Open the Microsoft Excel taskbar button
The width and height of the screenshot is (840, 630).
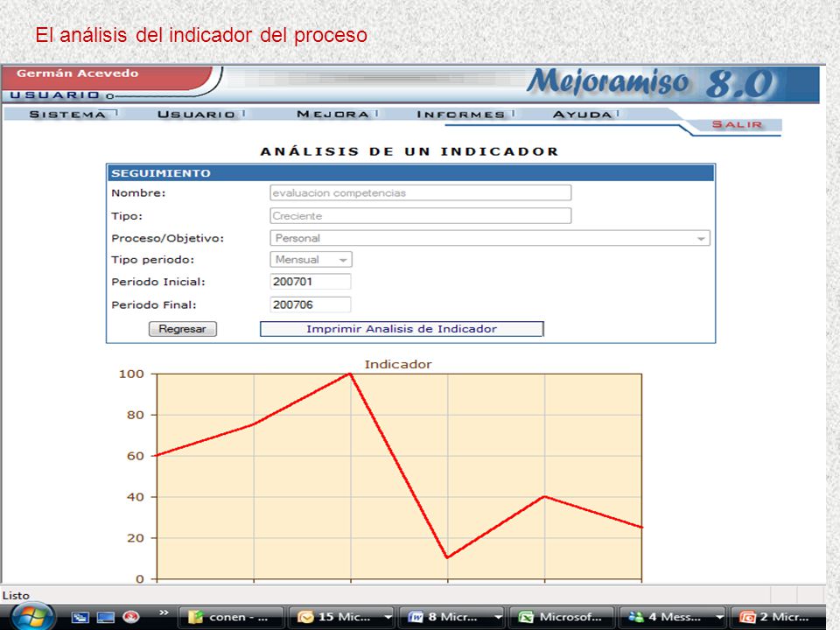(x=562, y=617)
